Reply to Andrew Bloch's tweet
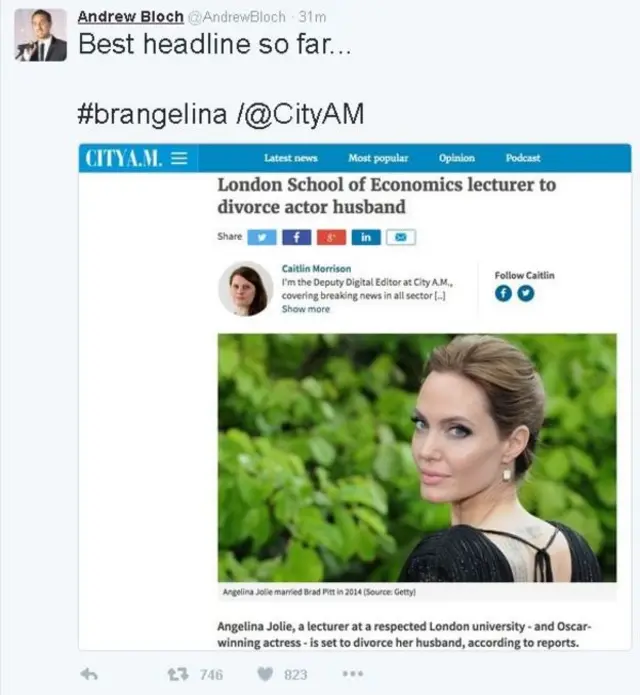 coord(89,674)
